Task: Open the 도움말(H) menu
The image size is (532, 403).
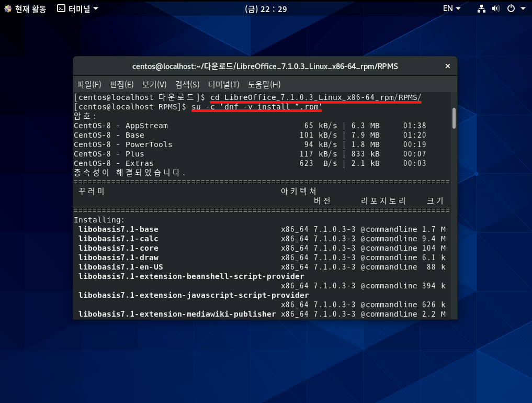Action: coord(264,85)
